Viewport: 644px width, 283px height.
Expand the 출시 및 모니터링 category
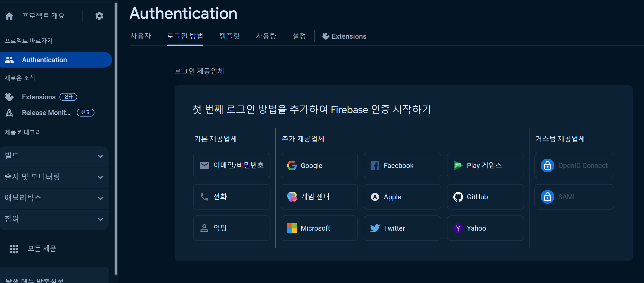point(55,177)
